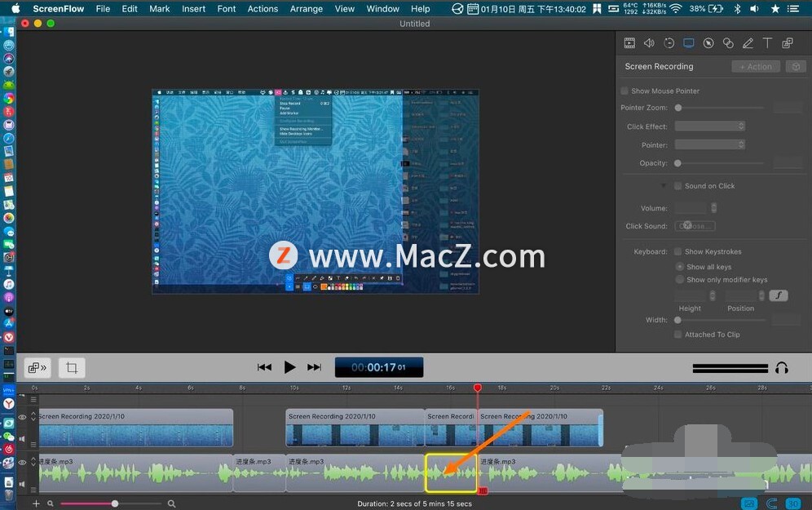Open the Annotations pencil inspector tab
The width and height of the screenshot is (812, 510).
748,43
